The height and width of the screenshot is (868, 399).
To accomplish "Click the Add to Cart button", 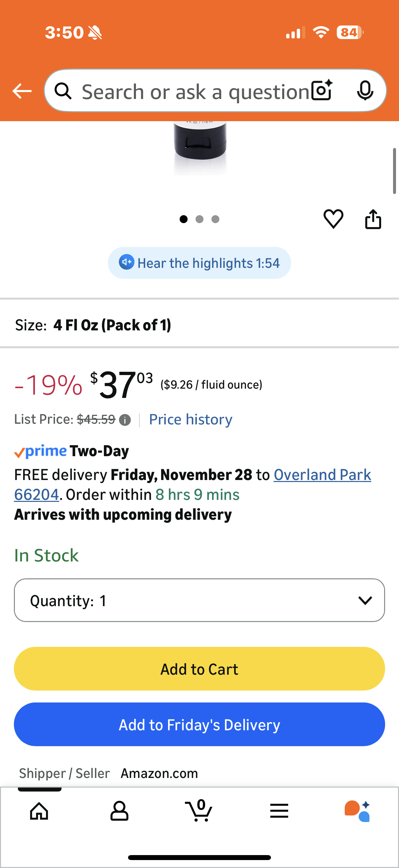I will click(199, 669).
